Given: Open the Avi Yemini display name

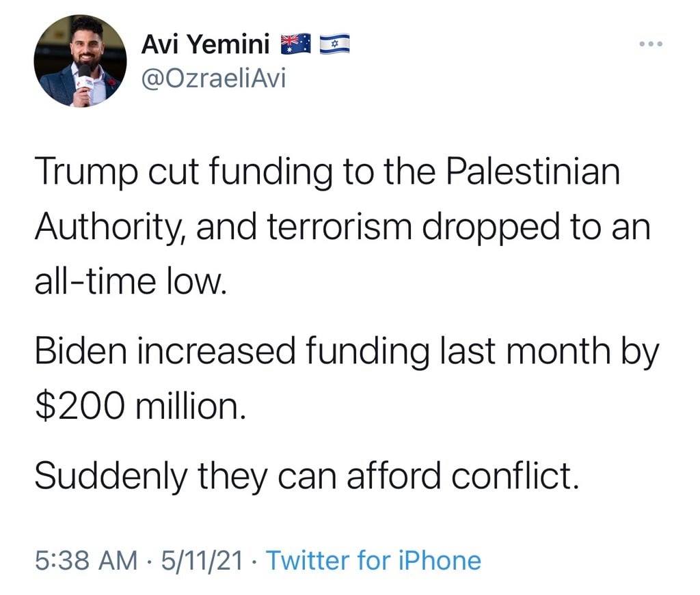Looking at the screenshot, I should pyautogui.click(x=207, y=46).
